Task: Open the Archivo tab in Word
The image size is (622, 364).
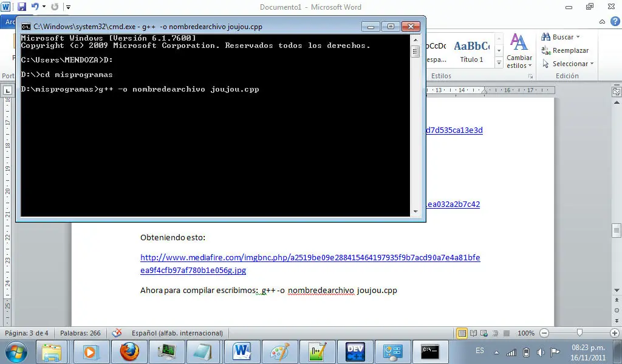Action: point(8,22)
